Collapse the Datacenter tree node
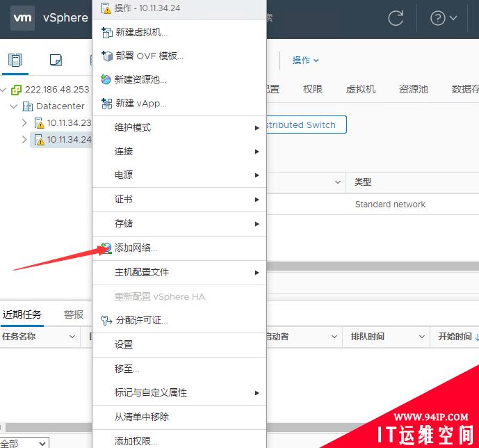The image size is (479, 448). coord(13,106)
